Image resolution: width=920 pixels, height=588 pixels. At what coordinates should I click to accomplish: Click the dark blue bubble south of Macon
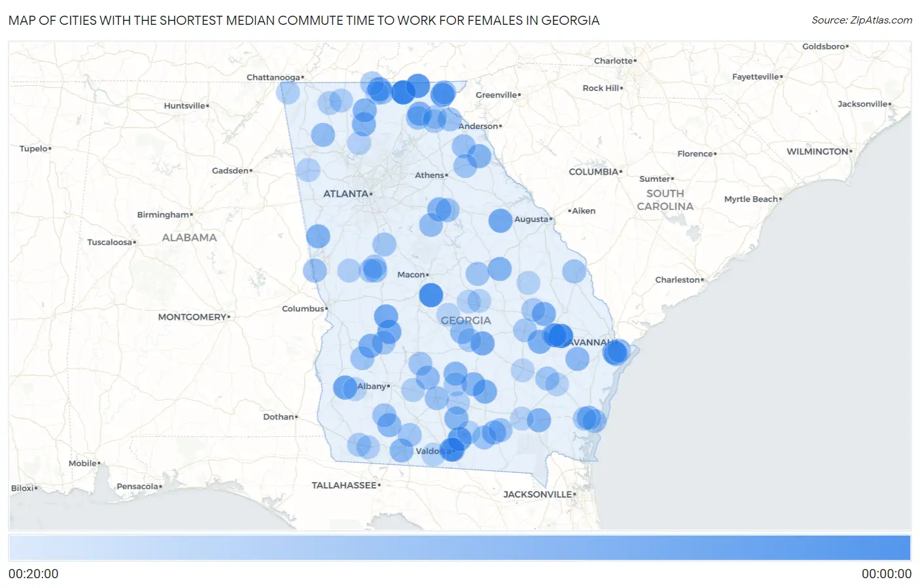[x=431, y=295]
